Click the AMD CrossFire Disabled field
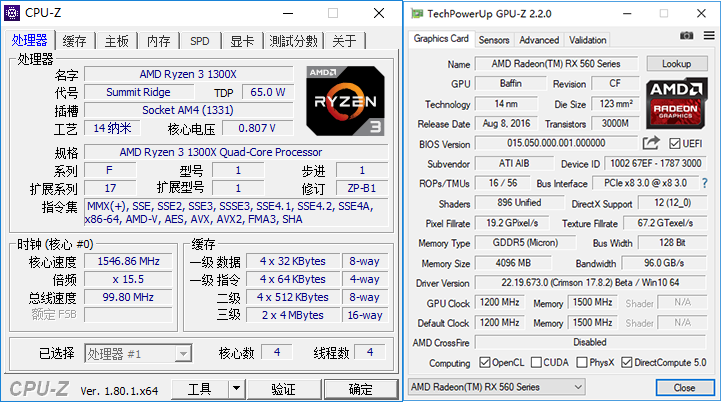Viewport: 721px width, 402px height. pyautogui.click(x=590, y=342)
